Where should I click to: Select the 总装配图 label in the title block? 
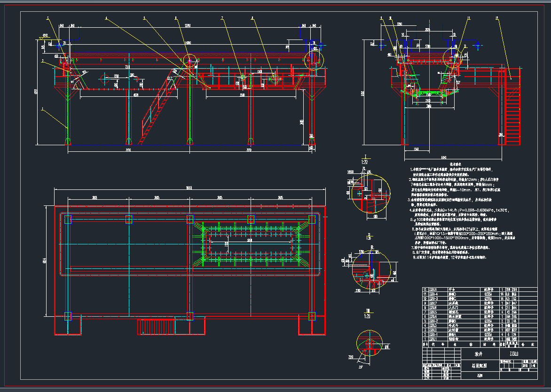pyautogui.click(x=480, y=365)
